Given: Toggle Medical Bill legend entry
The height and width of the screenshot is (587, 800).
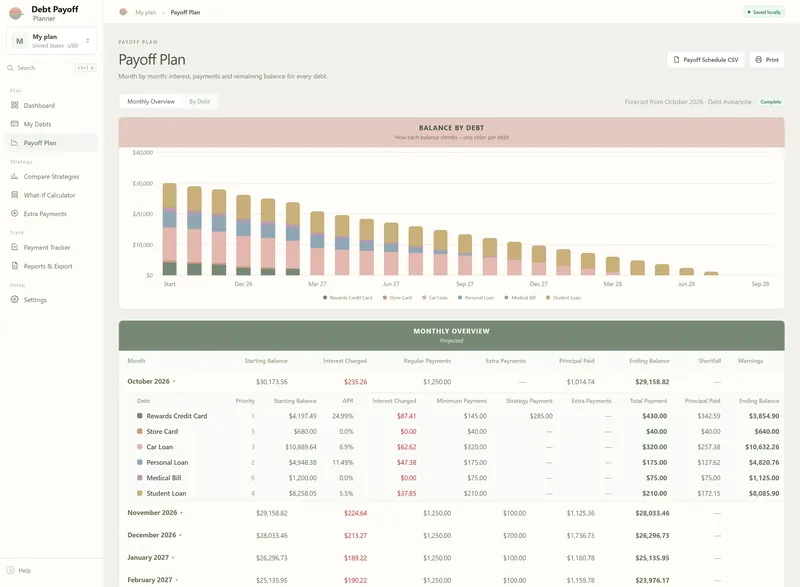Looking at the screenshot, I should point(520,298).
